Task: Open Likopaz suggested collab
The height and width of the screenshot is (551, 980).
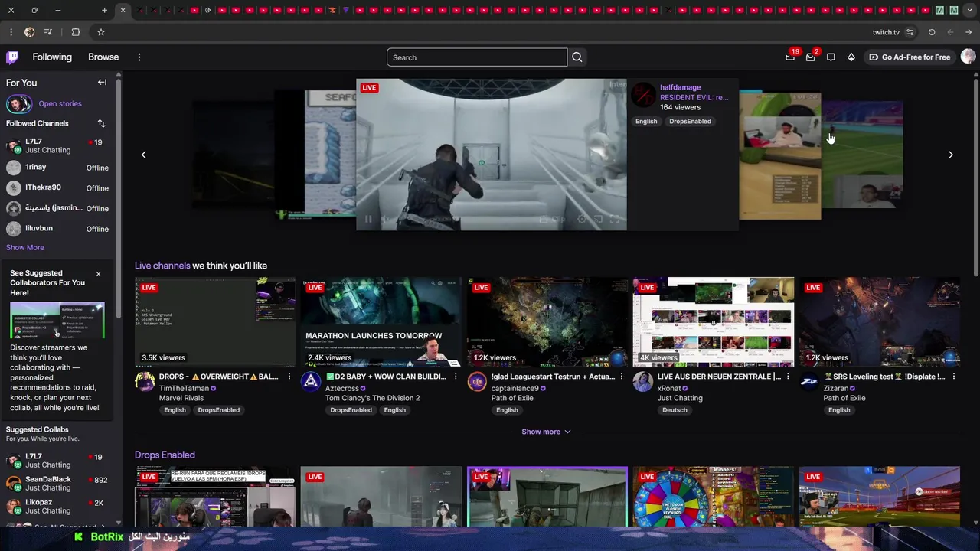Action: 57,507
